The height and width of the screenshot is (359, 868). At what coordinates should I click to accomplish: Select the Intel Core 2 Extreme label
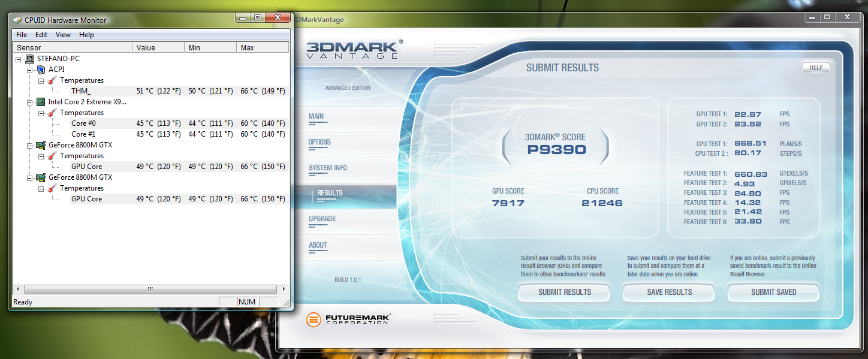pyautogui.click(x=88, y=102)
